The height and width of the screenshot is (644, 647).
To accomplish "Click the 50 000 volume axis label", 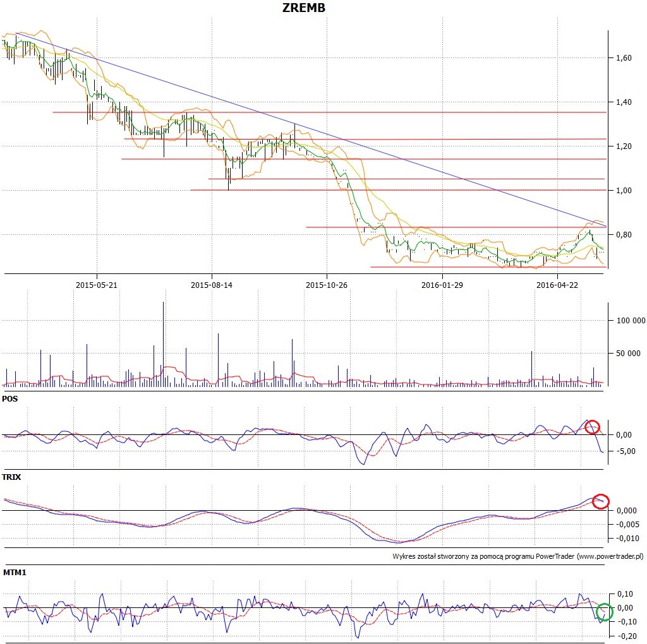I will point(628,354).
